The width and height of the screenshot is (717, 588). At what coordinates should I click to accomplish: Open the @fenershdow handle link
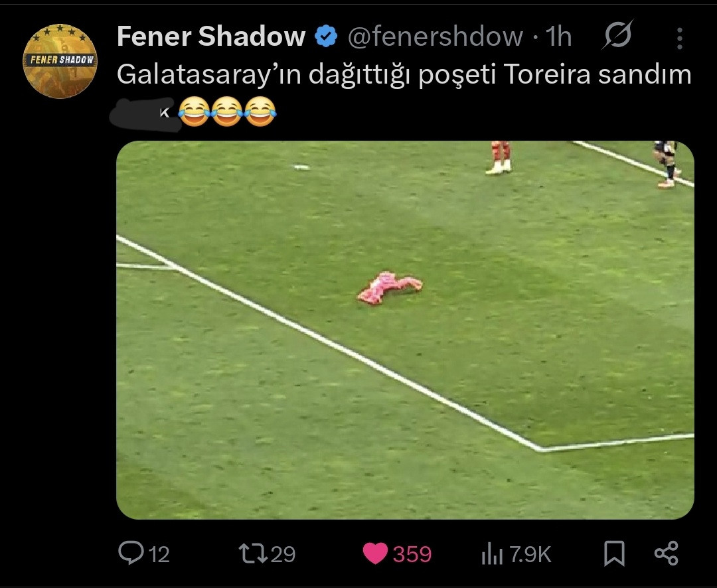pos(435,37)
